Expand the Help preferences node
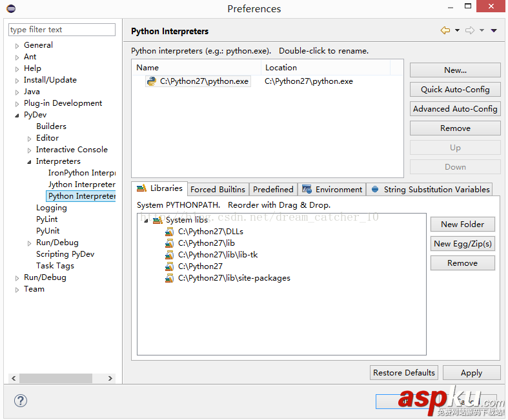The image size is (508, 420). coord(17,69)
